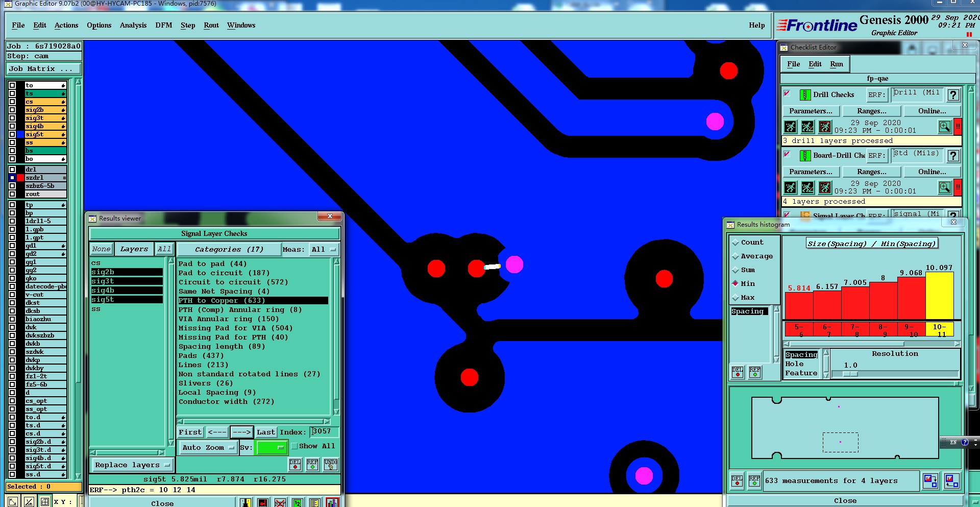Open histogram chart icon in Results viewer

[332, 503]
